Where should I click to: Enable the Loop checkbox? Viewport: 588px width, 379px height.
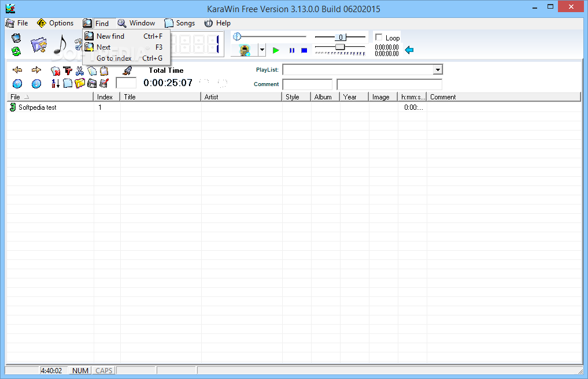click(x=379, y=37)
